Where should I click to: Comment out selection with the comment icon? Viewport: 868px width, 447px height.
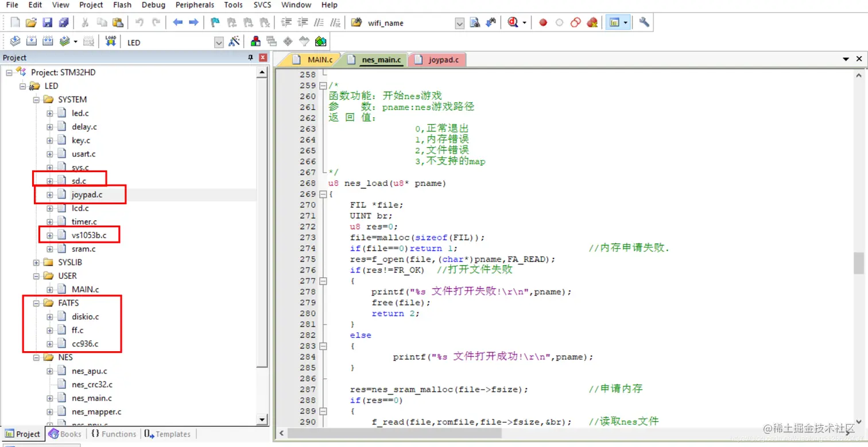click(x=319, y=22)
